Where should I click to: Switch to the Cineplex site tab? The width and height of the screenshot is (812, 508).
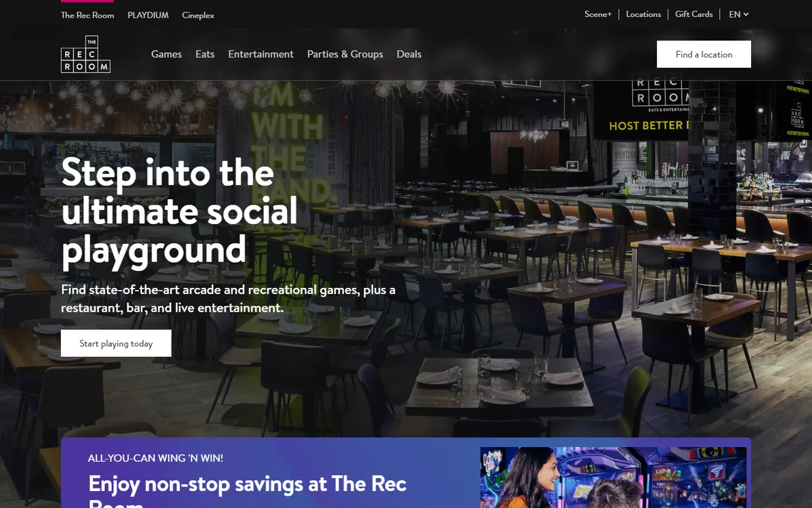(x=198, y=15)
